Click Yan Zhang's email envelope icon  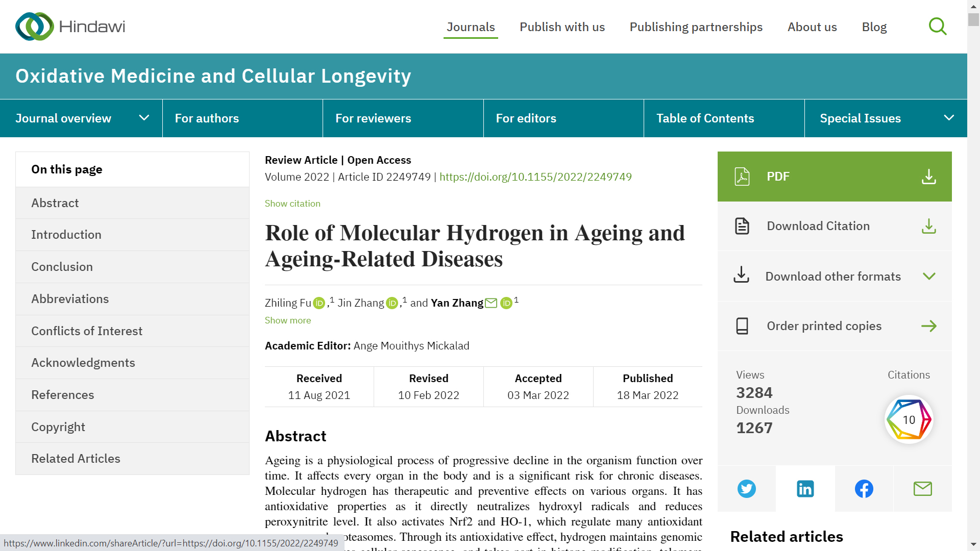pyautogui.click(x=491, y=303)
